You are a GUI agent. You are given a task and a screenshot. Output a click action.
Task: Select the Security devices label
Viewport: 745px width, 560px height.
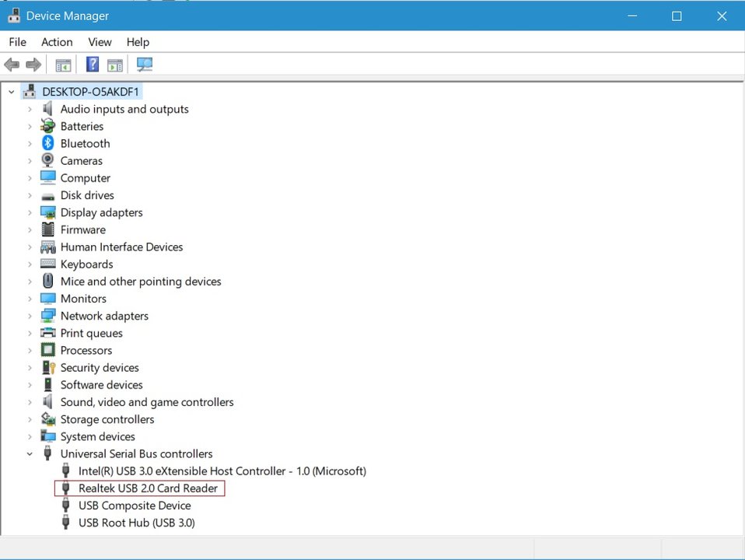(x=100, y=367)
